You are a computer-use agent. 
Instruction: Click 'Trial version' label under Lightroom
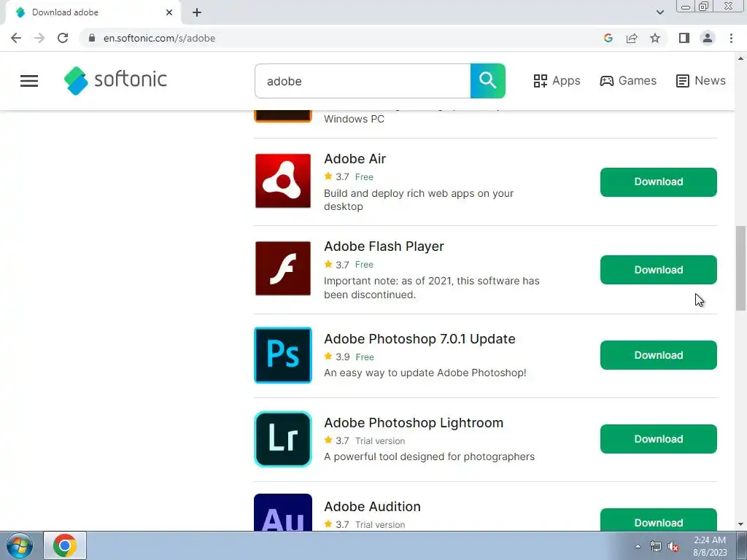point(380,441)
